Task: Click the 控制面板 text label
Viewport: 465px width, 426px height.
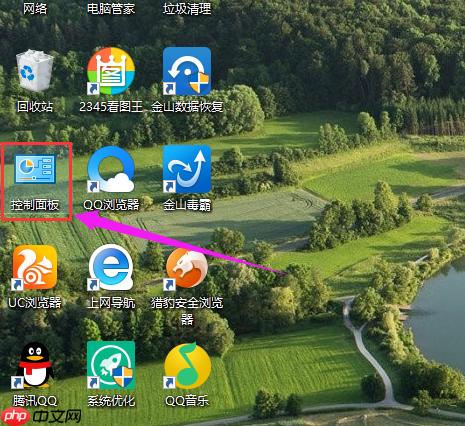Action: 35,205
